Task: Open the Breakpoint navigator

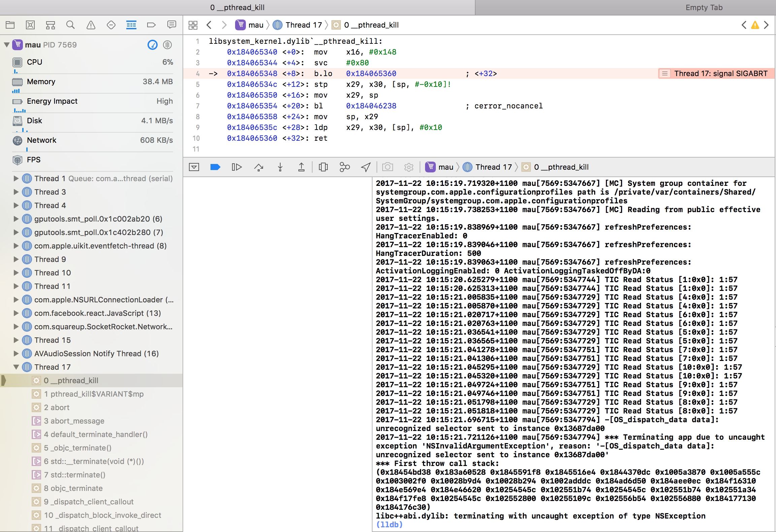Action: tap(152, 25)
